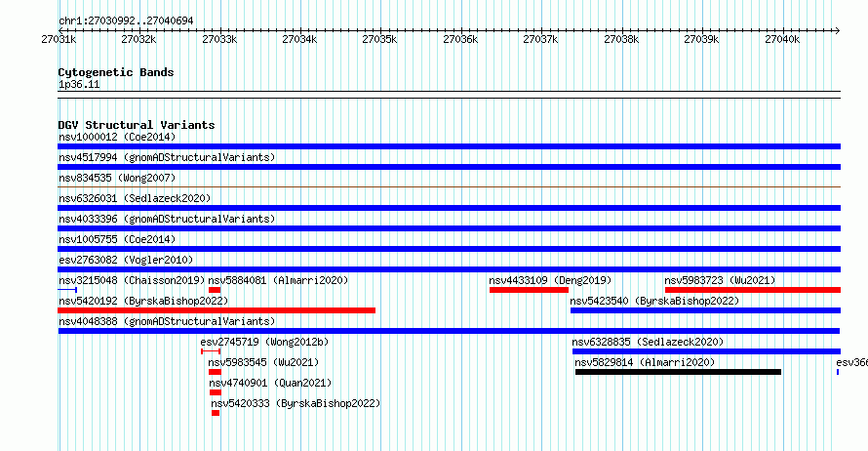Click the nsv3215048 (Chaisson2019) label
This screenshot has width=868, height=451.
pos(132,280)
